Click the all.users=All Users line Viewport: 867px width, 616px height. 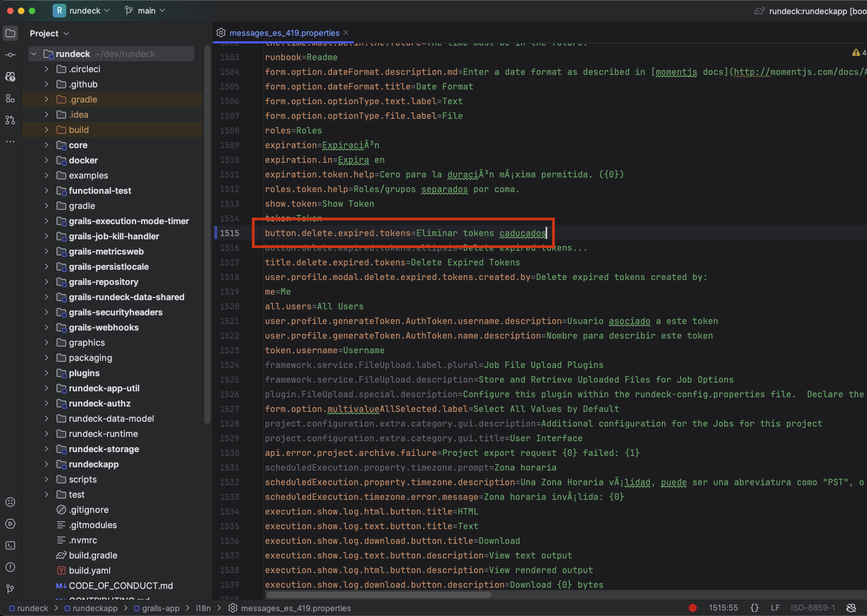(x=314, y=306)
